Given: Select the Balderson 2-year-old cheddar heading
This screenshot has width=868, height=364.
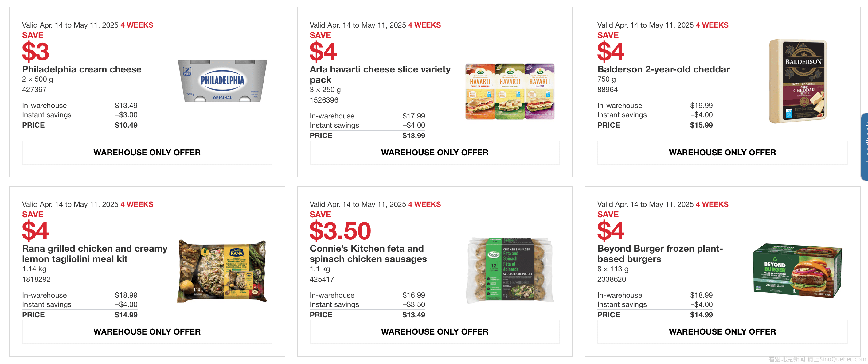Looking at the screenshot, I should (x=663, y=69).
